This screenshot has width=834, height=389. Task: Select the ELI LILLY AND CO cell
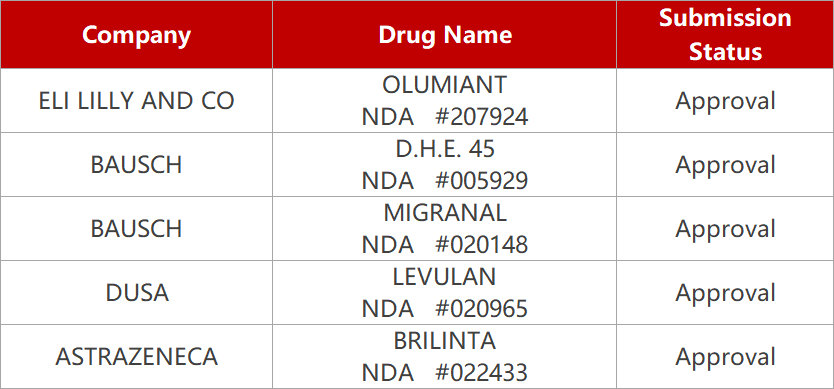click(x=137, y=101)
